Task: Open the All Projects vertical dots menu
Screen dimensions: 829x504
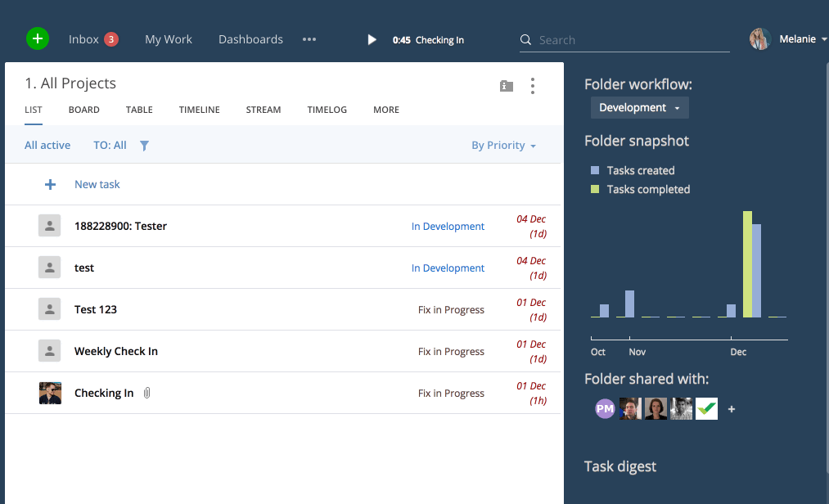Action: 533,86
